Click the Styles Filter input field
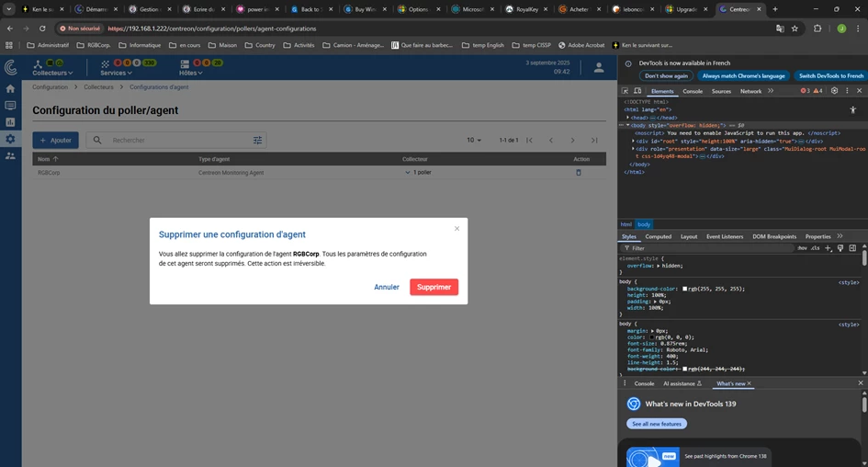Screen dimensions: 868x467 tap(708, 248)
